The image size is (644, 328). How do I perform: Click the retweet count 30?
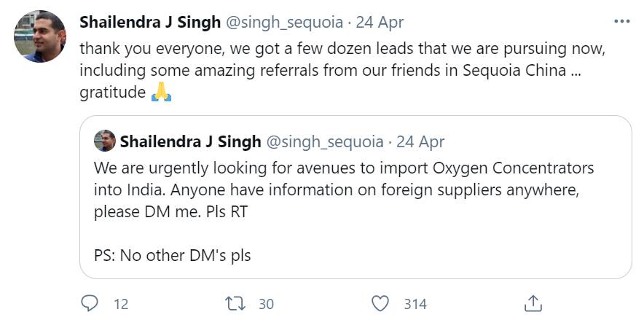[x=266, y=304]
